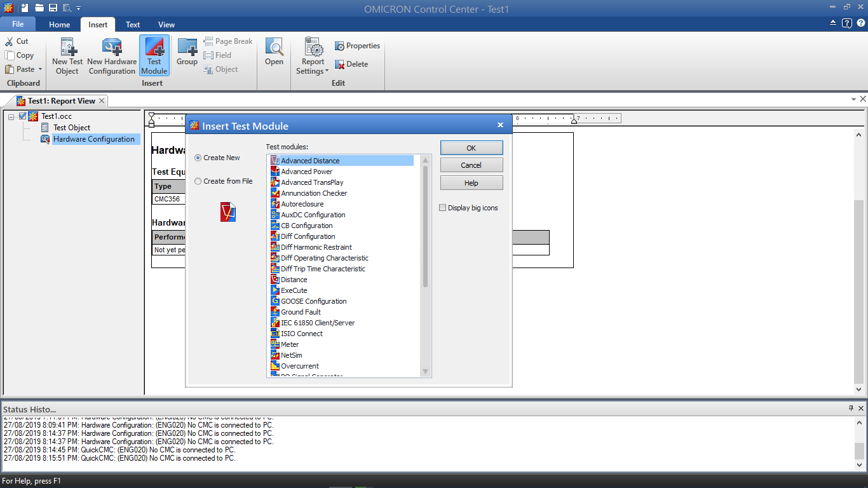
Task: Click the save icon in quick access toolbar
Action: click(x=53, y=8)
